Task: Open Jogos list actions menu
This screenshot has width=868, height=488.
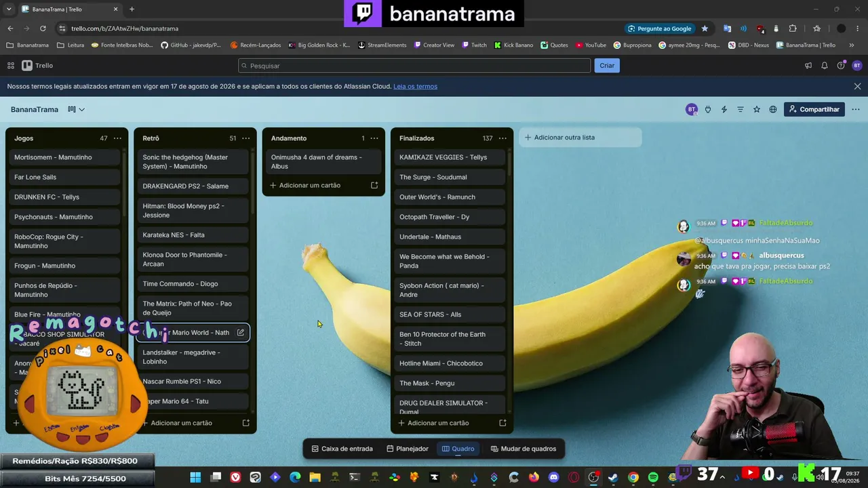Action: click(x=117, y=138)
